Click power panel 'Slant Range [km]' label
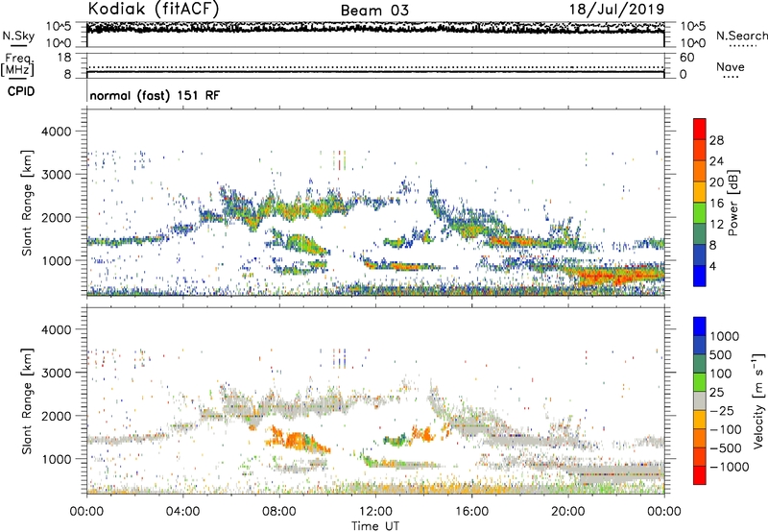This screenshot has width=768, height=532. click(27, 203)
